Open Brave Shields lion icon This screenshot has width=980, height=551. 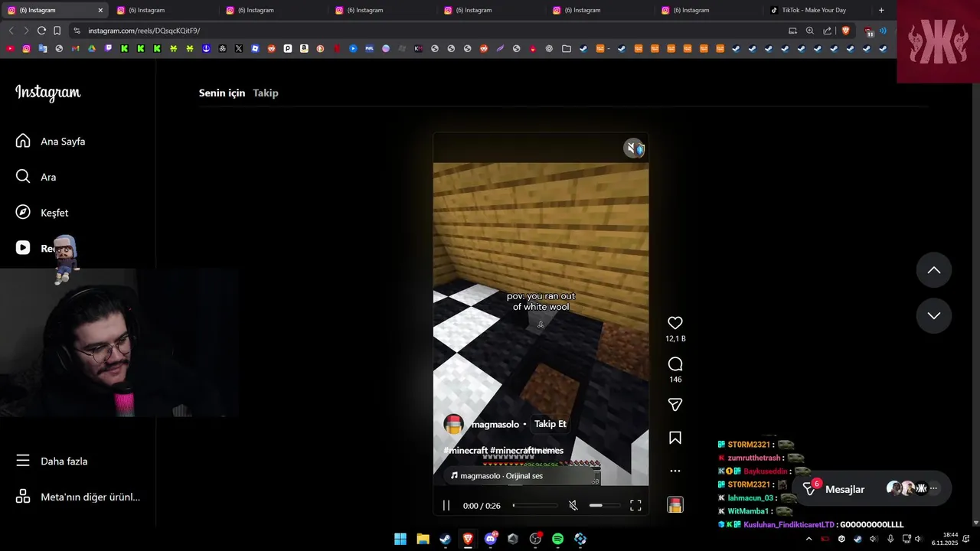[845, 31]
